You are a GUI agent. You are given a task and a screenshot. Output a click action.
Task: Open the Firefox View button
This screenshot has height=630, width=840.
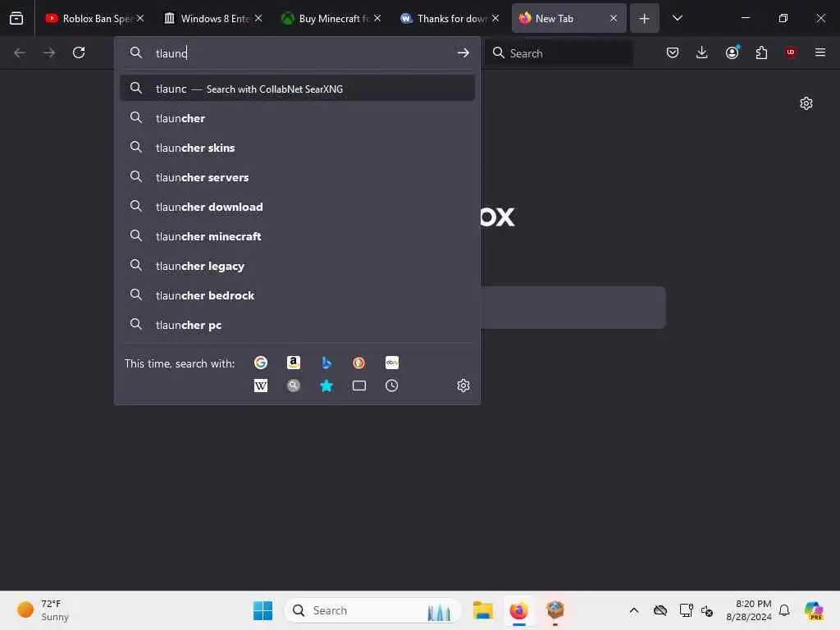click(x=16, y=18)
